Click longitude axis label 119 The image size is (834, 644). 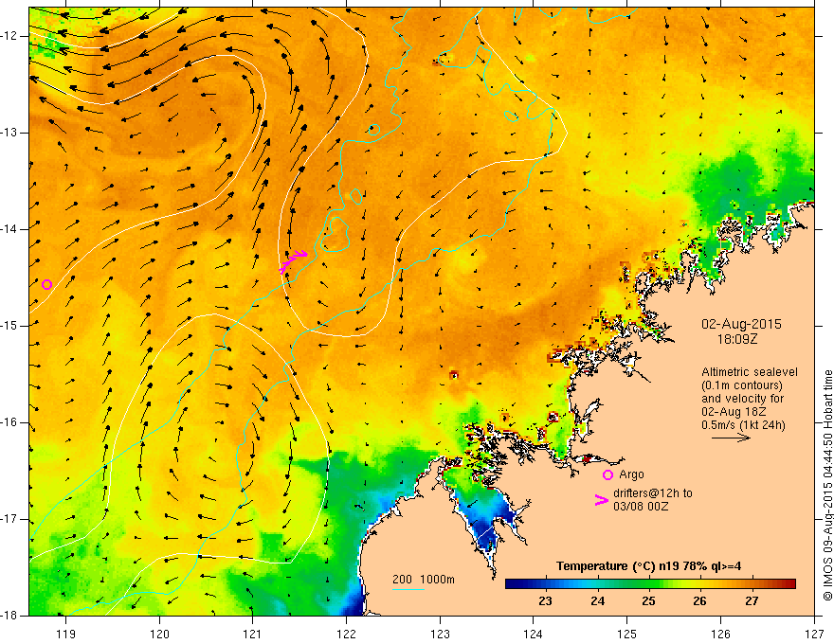pos(66,634)
